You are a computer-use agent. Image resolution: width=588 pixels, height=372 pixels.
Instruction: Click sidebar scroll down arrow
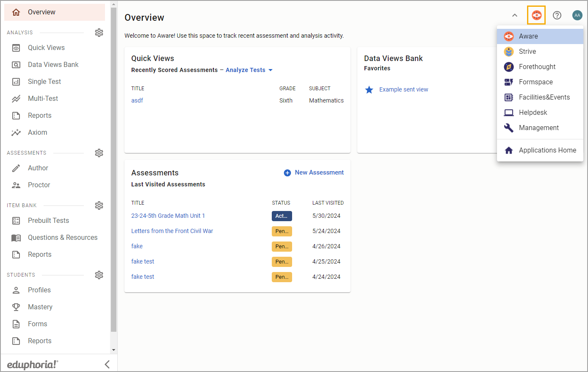(113, 350)
